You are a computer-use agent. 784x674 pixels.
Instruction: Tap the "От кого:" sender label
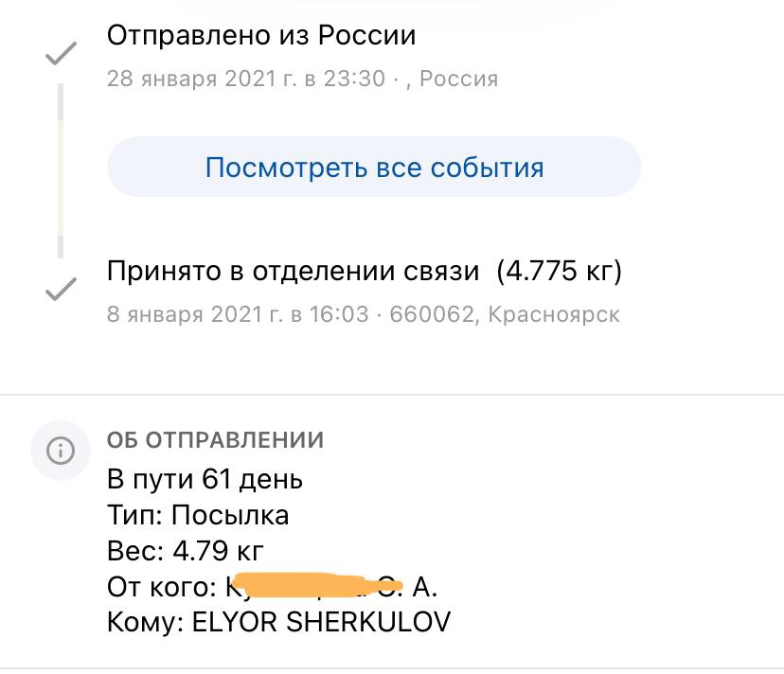163,587
